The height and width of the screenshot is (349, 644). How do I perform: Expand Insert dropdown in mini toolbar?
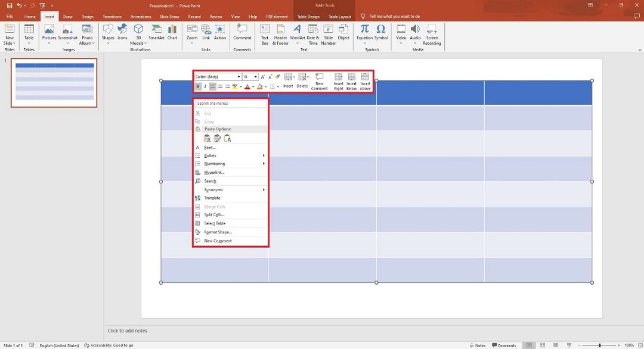click(x=293, y=77)
